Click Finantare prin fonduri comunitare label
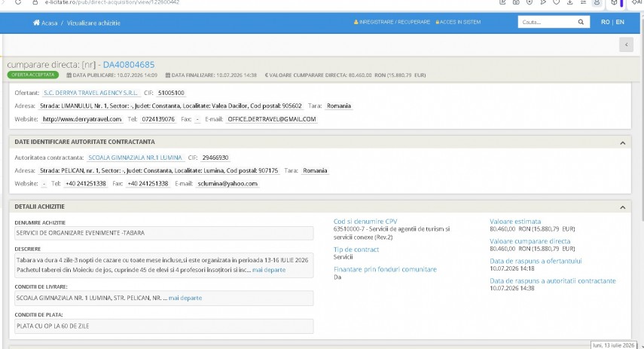The image size is (644, 349). coord(385,269)
